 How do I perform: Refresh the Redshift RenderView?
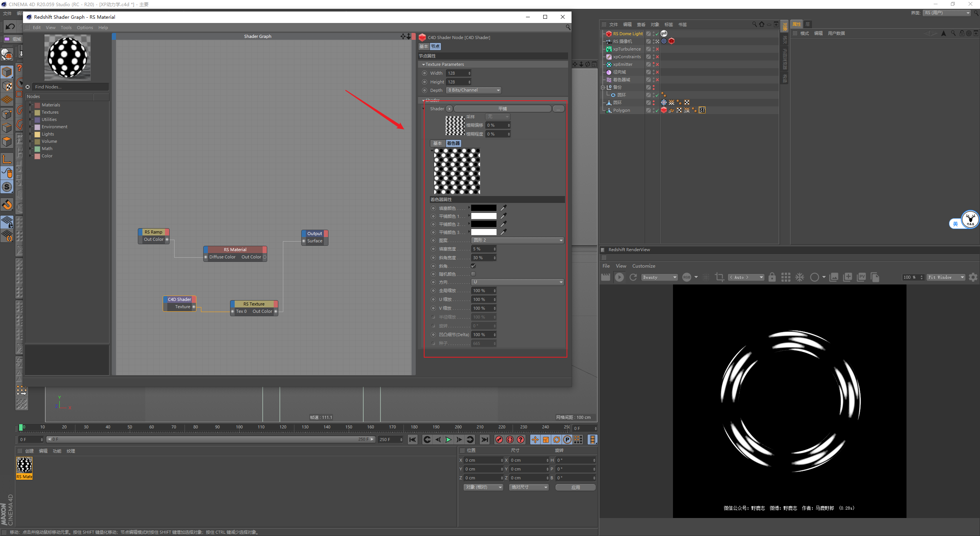tap(633, 277)
